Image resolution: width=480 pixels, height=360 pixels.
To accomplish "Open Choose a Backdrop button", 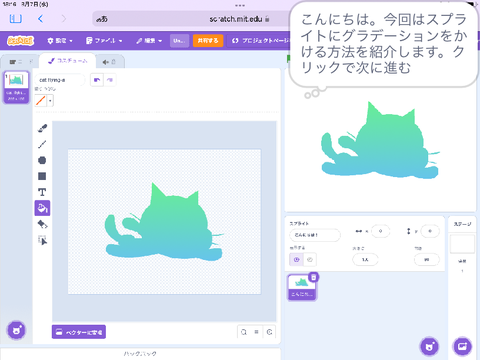I will coord(462,347).
